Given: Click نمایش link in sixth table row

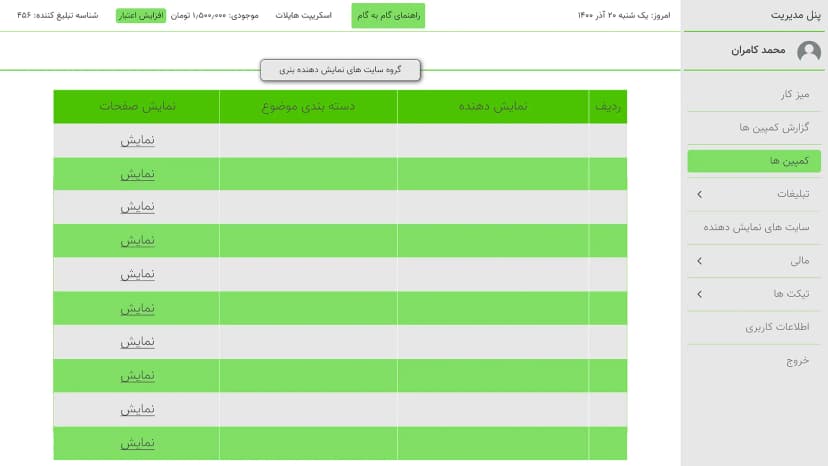Looking at the screenshot, I should click(137, 308).
